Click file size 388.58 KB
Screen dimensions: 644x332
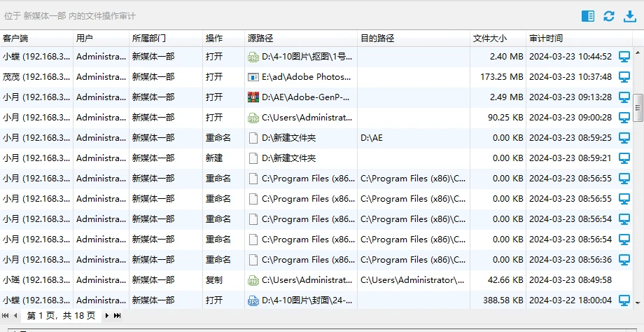(x=503, y=300)
